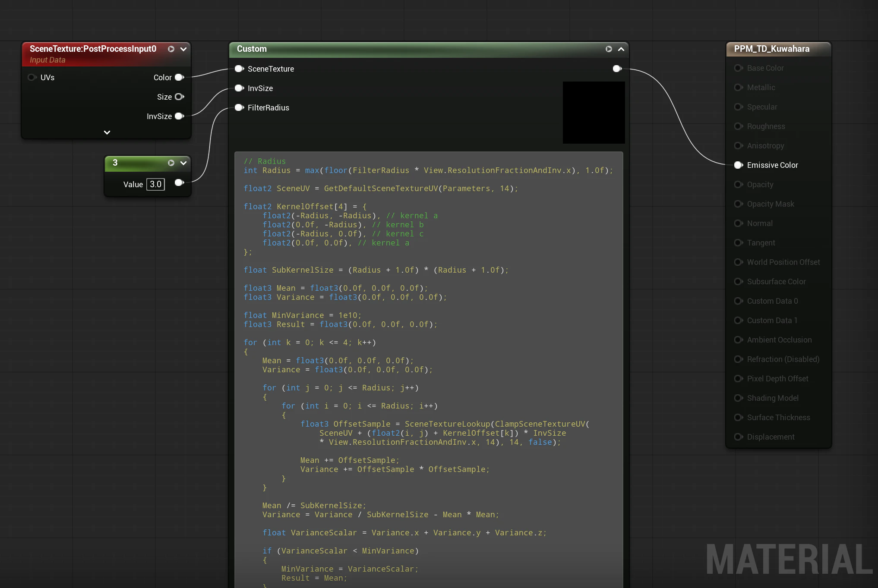Toggle preview icon on SceneTexture node header
This screenshot has width=878, height=588.
point(171,49)
